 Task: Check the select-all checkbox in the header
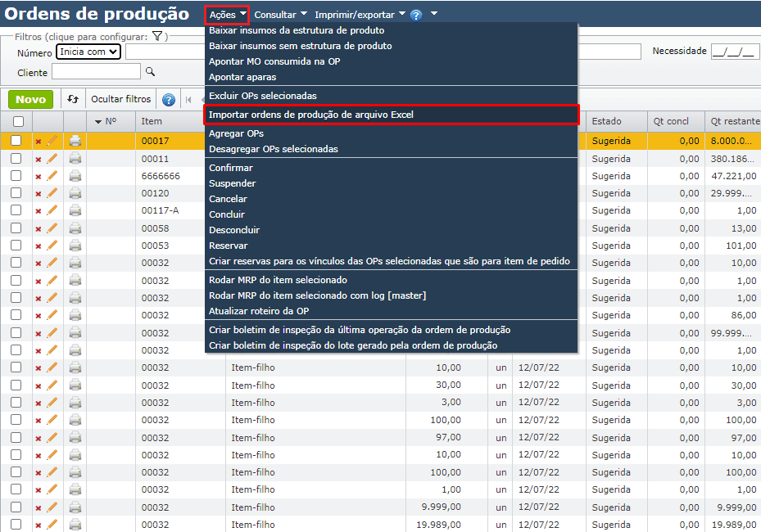[17, 121]
